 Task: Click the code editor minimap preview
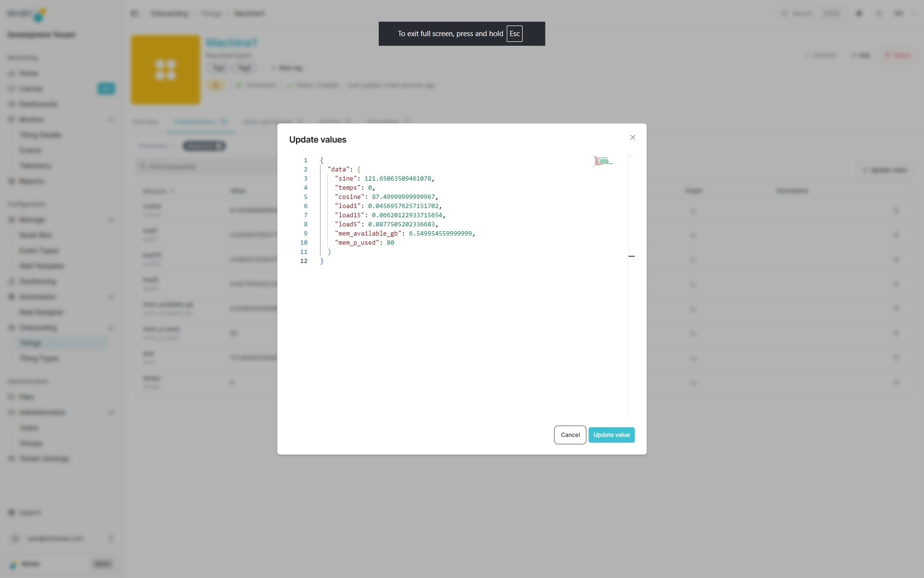pyautogui.click(x=603, y=161)
